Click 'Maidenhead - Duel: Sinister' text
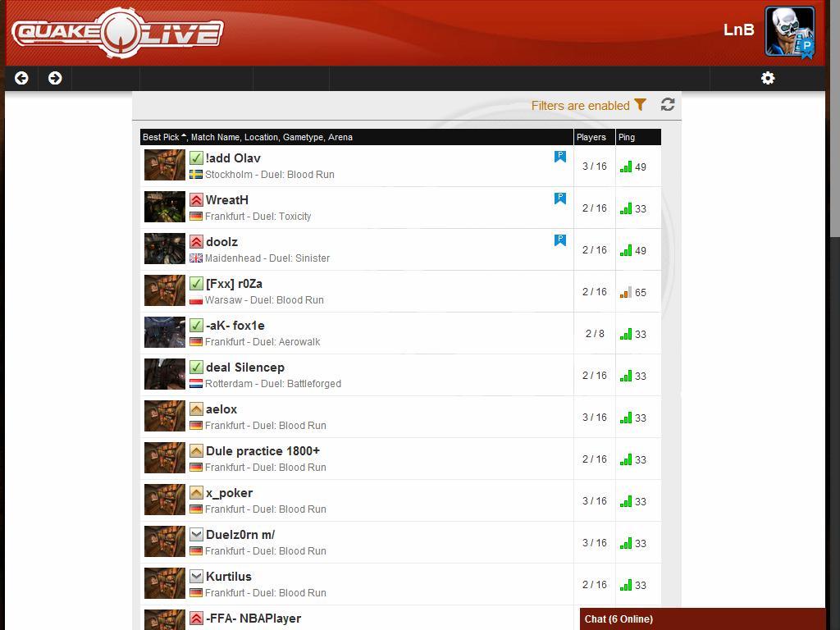 click(x=267, y=258)
